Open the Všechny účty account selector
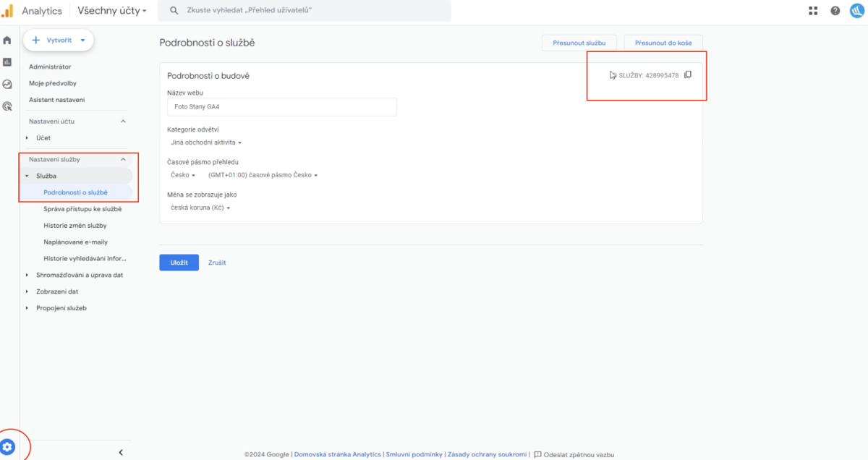 pos(112,11)
